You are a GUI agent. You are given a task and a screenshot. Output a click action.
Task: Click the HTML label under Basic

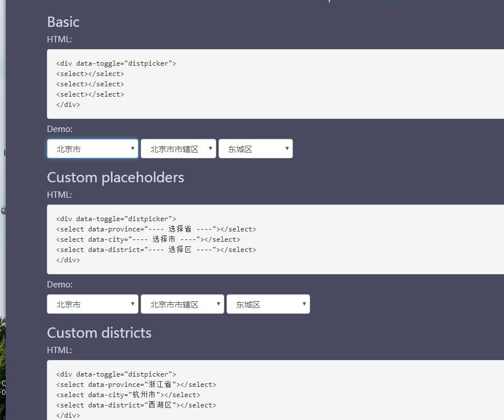(x=59, y=39)
